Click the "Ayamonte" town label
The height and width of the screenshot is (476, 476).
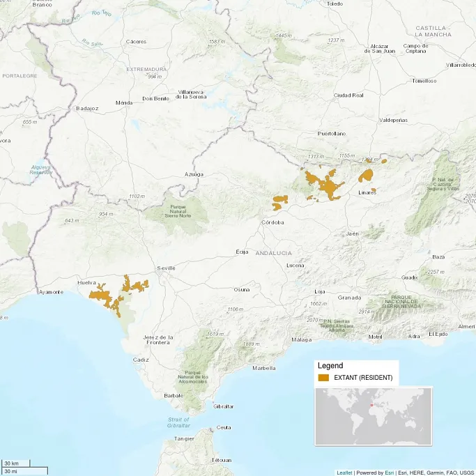51,292
